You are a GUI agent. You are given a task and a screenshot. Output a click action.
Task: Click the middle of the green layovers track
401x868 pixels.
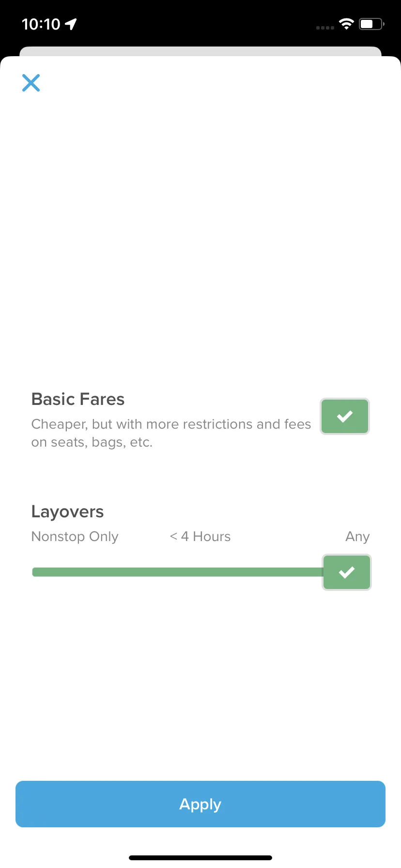tap(177, 572)
